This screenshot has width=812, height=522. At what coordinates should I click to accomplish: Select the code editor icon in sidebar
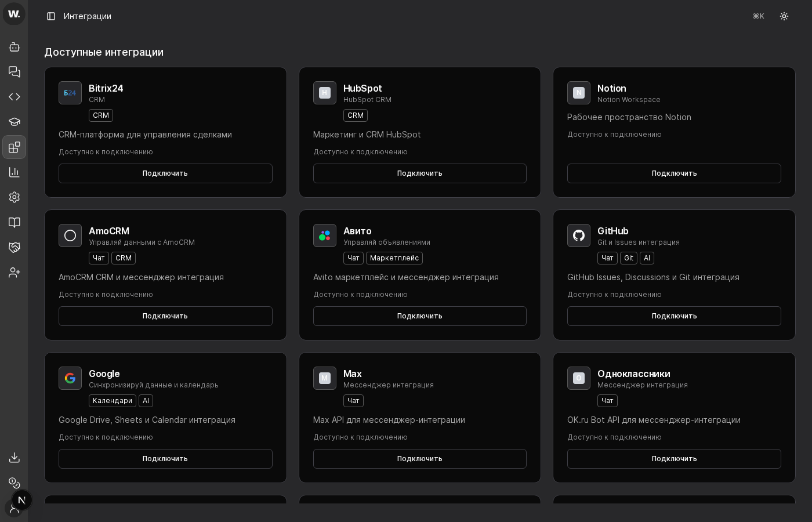click(14, 97)
